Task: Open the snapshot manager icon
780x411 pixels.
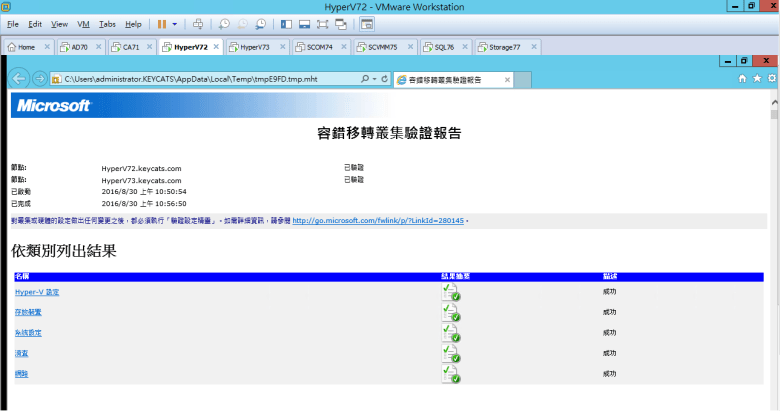Action: 260,23
